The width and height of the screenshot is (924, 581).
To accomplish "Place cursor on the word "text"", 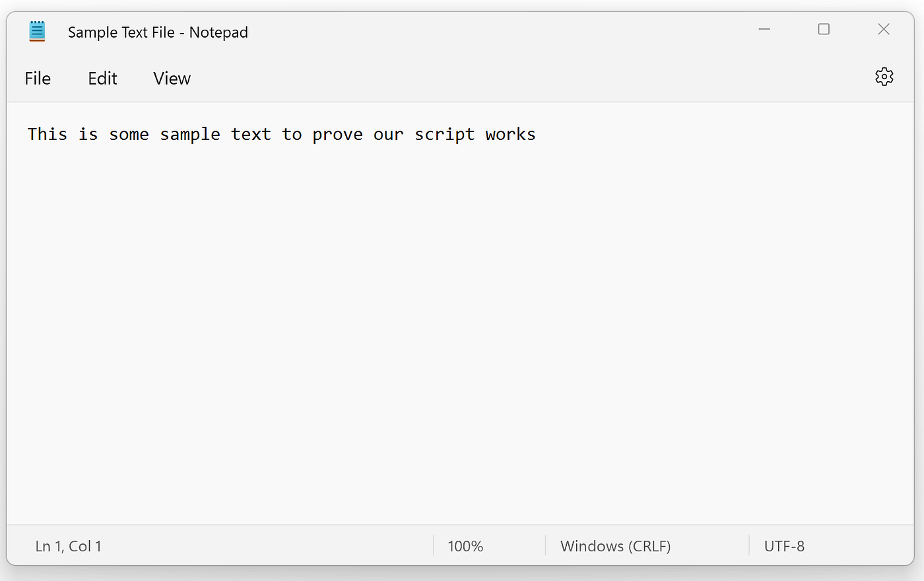I will point(251,134).
